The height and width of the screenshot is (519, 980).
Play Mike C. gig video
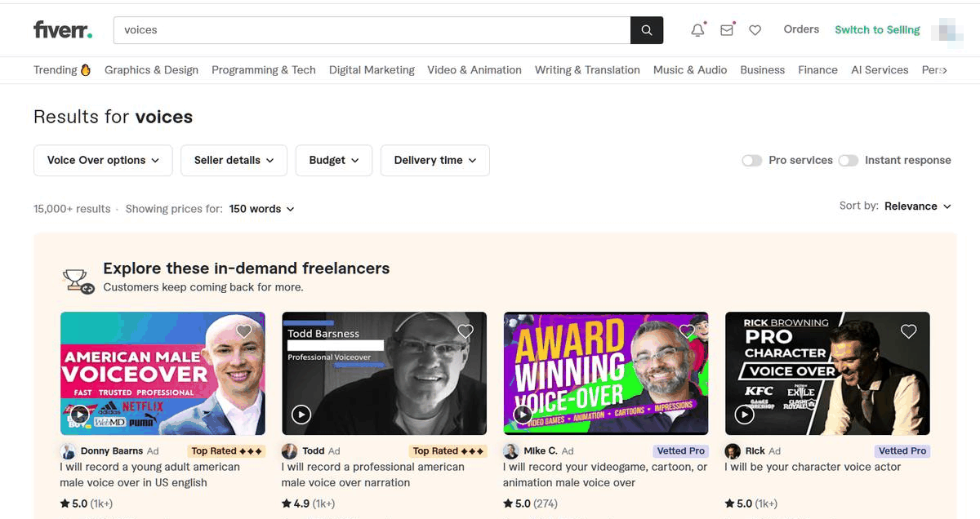pyautogui.click(x=523, y=415)
